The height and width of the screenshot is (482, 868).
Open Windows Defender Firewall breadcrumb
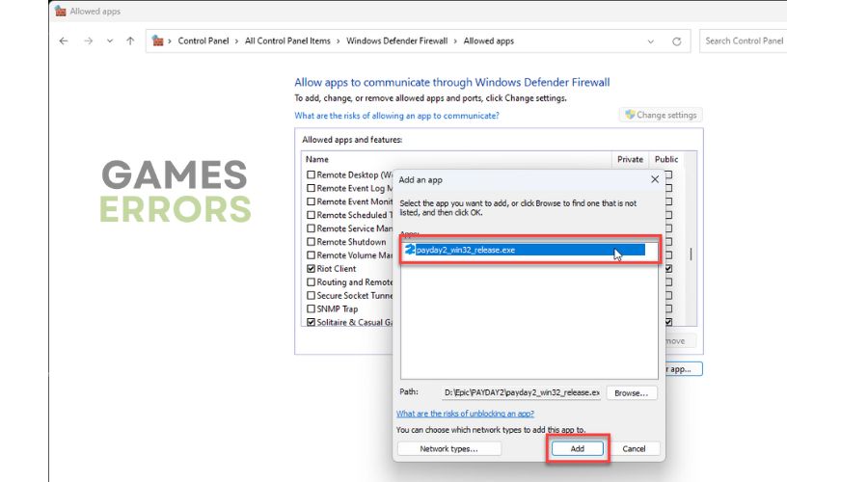coord(397,40)
